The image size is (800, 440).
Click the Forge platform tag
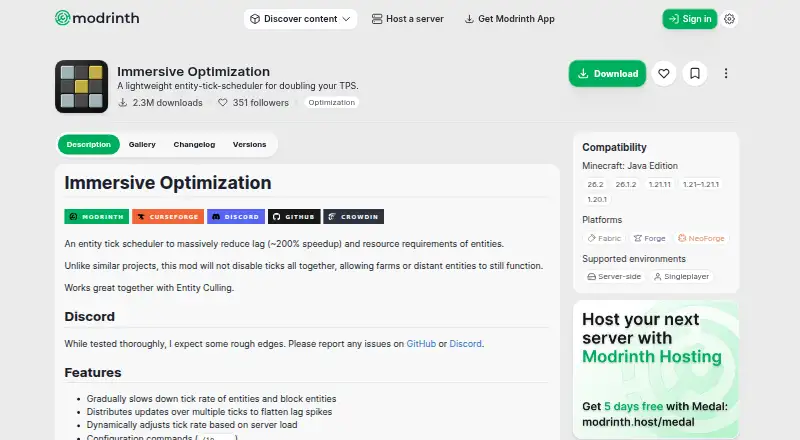click(649, 238)
